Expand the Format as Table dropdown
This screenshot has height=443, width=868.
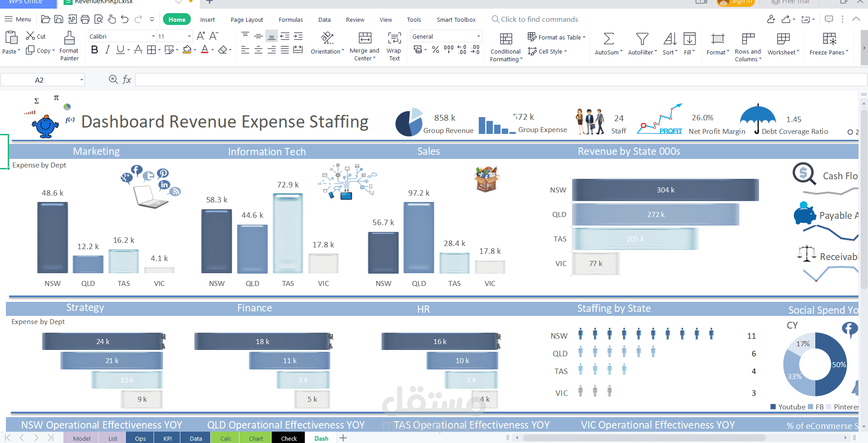(x=584, y=37)
